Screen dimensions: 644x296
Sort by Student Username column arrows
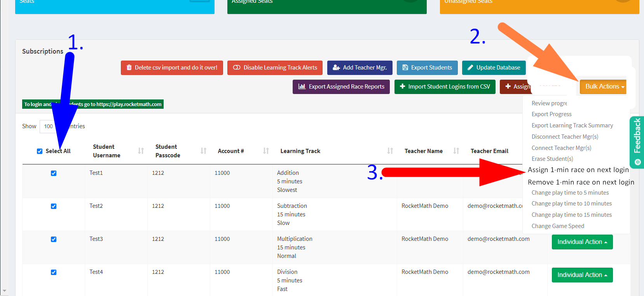pyautogui.click(x=141, y=151)
